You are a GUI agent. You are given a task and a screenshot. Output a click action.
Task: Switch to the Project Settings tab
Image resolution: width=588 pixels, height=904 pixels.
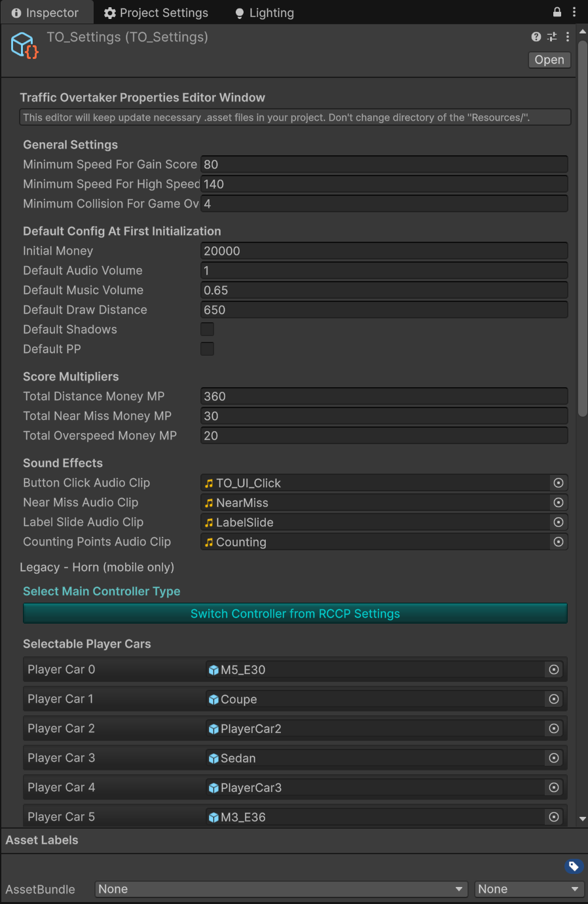[x=156, y=12]
